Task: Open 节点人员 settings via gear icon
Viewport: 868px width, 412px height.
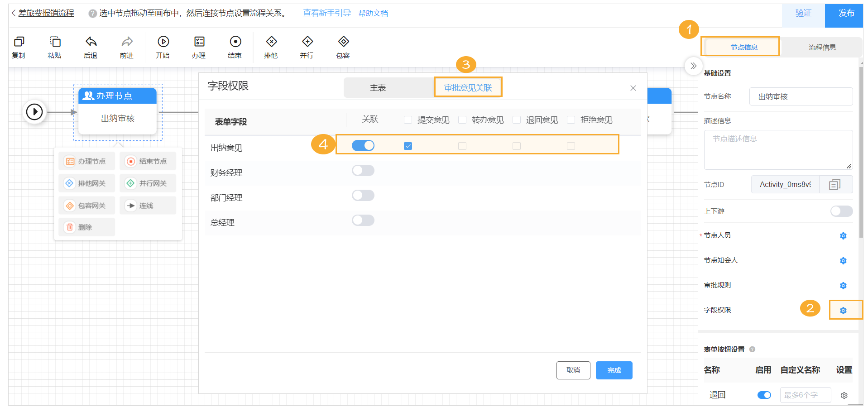Action: pos(843,235)
